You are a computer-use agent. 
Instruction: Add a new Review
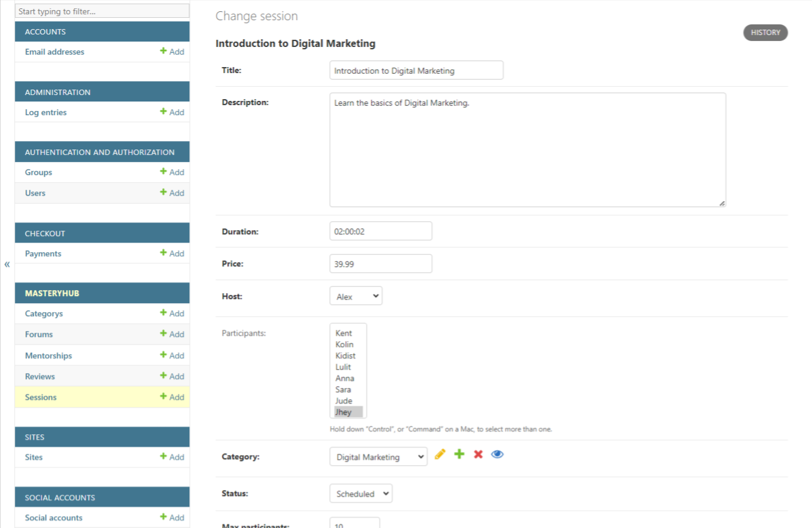(172, 376)
